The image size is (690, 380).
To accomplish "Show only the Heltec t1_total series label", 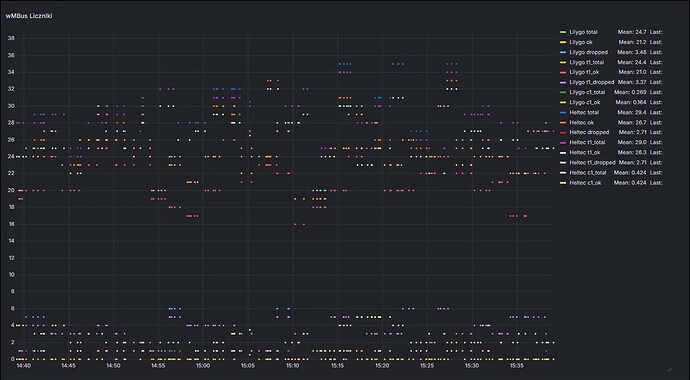I will [587, 142].
